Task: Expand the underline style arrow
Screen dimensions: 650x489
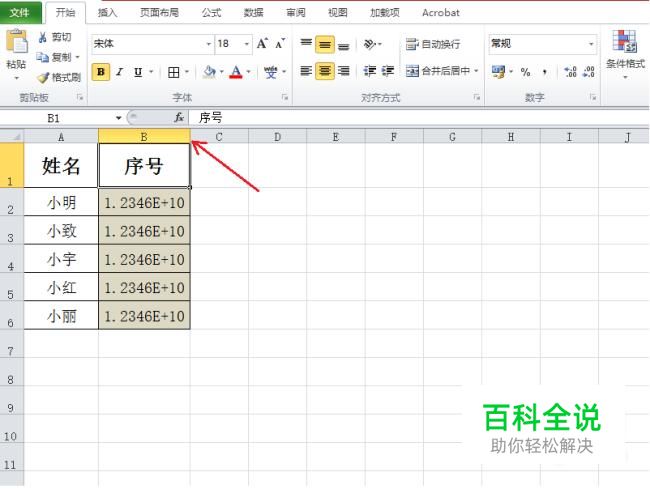Action: 151,72
